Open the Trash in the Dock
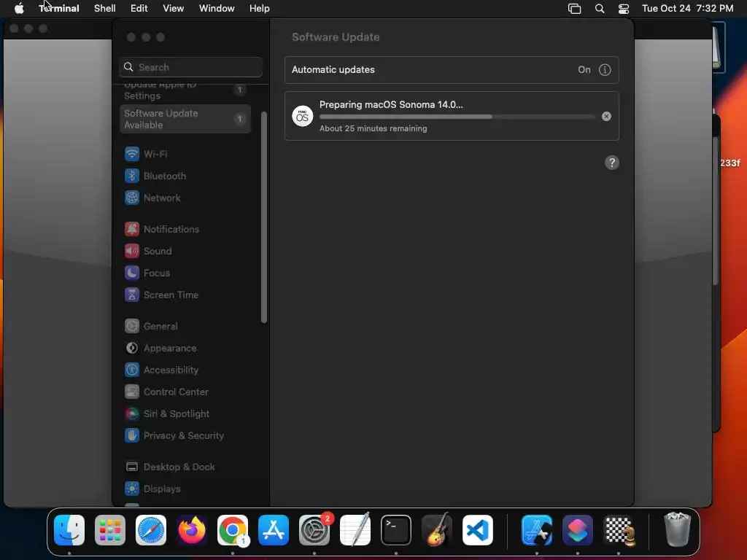Screen dimensions: 747x560 click(678, 530)
